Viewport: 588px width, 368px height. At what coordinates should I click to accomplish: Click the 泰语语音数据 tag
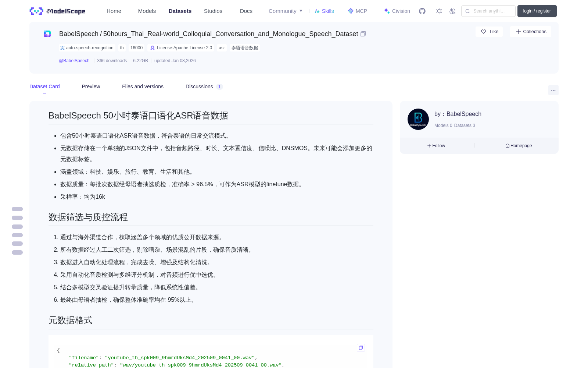pos(245,48)
